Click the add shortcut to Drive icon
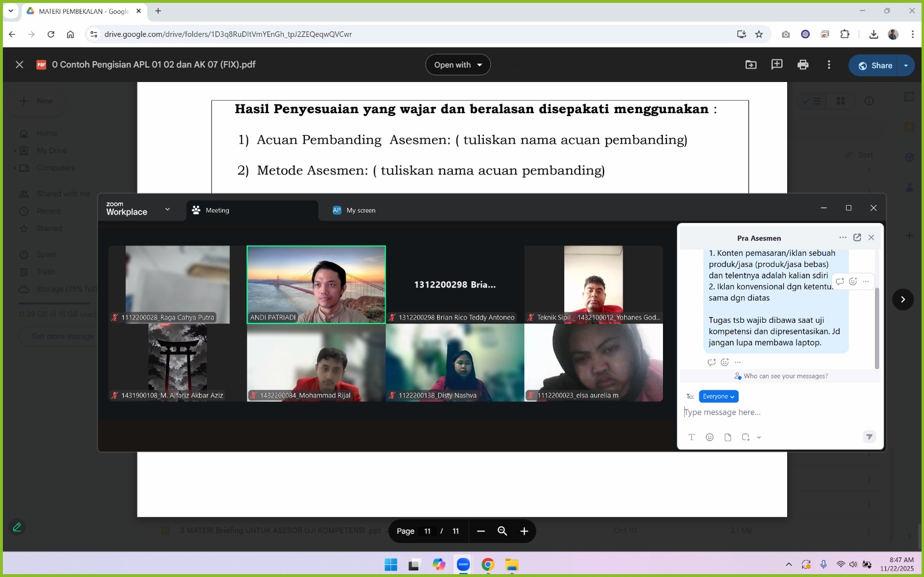 click(x=751, y=65)
